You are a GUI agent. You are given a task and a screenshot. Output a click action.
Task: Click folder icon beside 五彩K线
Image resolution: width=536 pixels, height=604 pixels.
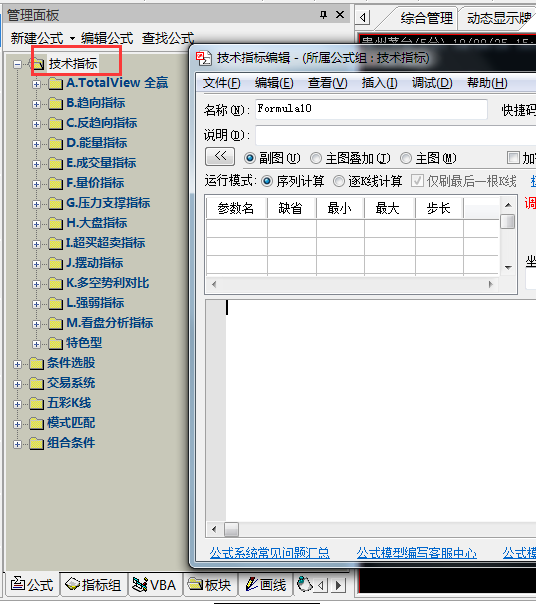point(37,404)
